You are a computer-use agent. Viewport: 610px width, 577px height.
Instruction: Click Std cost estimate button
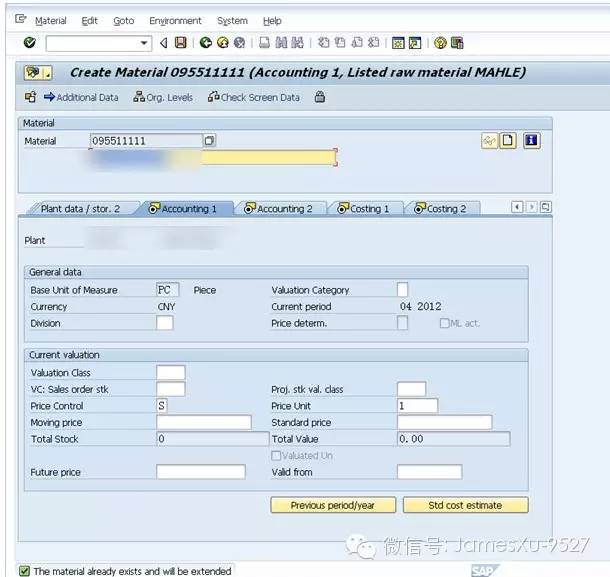pyautogui.click(x=466, y=505)
